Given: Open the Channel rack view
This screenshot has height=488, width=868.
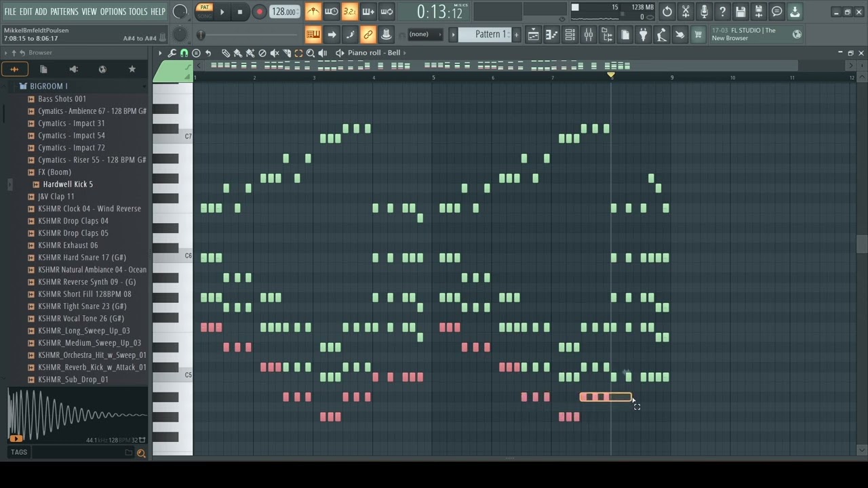Looking at the screenshot, I should coord(570,35).
